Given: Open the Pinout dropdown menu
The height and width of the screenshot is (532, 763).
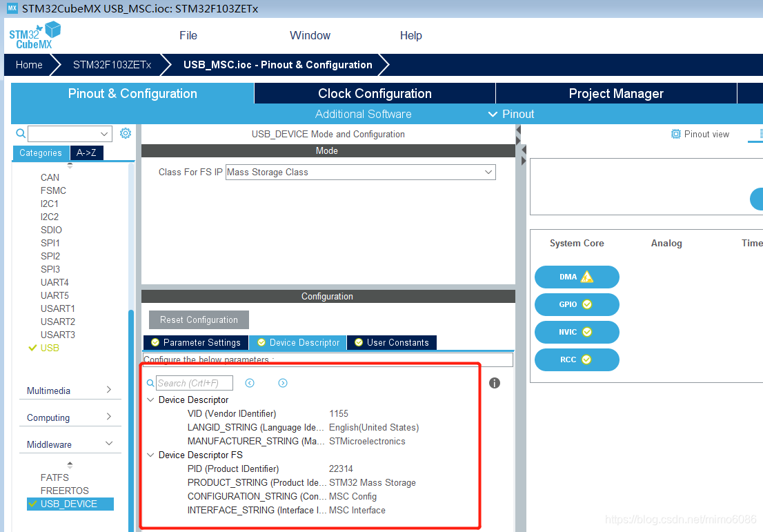Looking at the screenshot, I should point(511,114).
